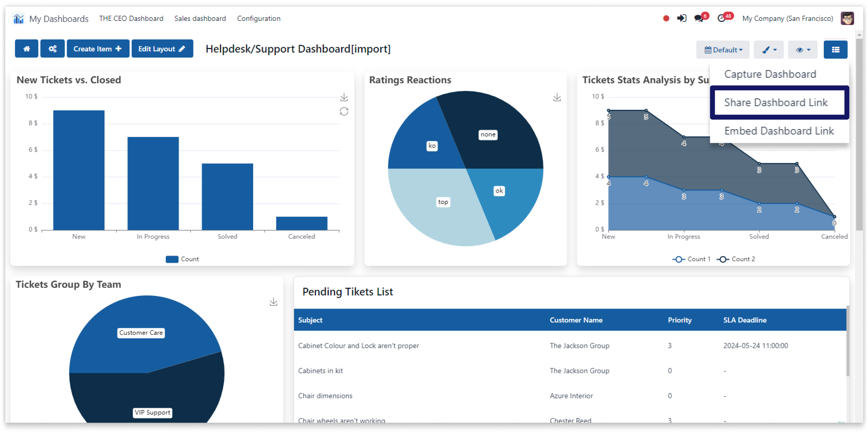Toggle Count 2 legend series
Image resolution: width=868 pixels, height=433 pixels.
[x=736, y=259]
